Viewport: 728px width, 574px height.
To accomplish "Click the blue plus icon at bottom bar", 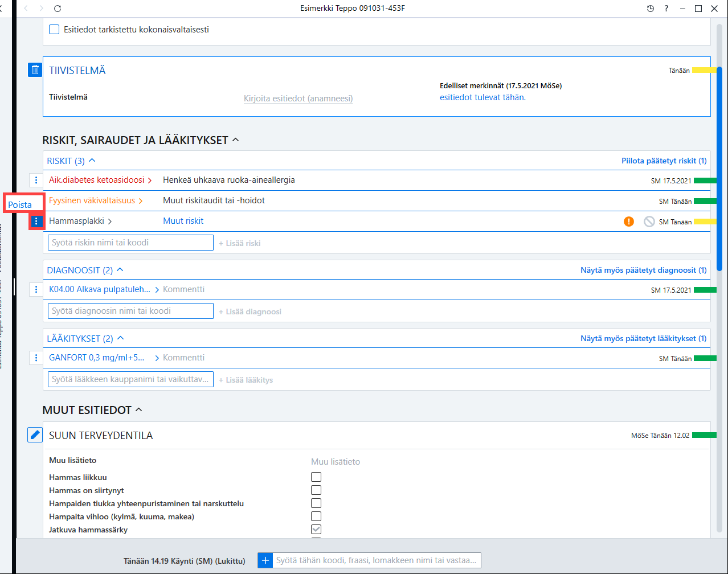I will (x=265, y=560).
